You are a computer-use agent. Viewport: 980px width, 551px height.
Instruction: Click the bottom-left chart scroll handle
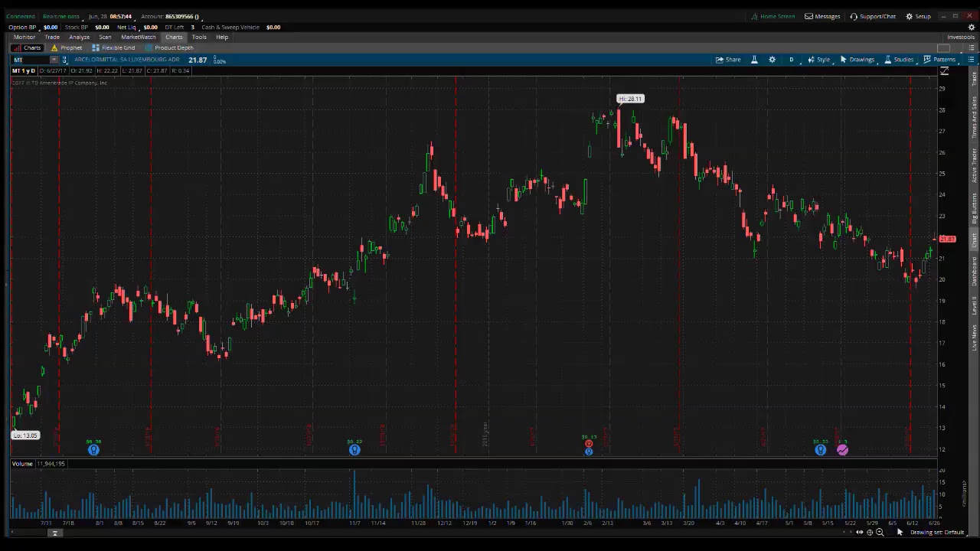pyautogui.click(x=54, y=533)
